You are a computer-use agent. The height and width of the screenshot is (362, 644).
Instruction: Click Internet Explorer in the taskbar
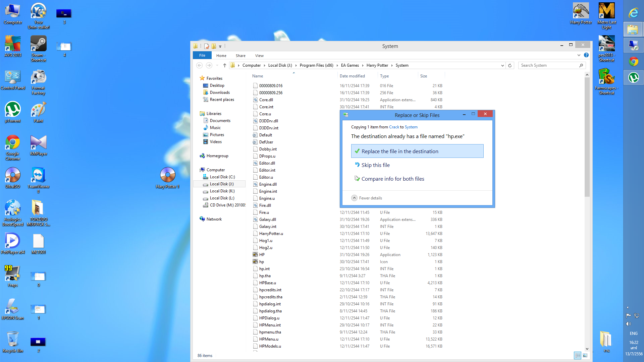(x=633, y=13)
